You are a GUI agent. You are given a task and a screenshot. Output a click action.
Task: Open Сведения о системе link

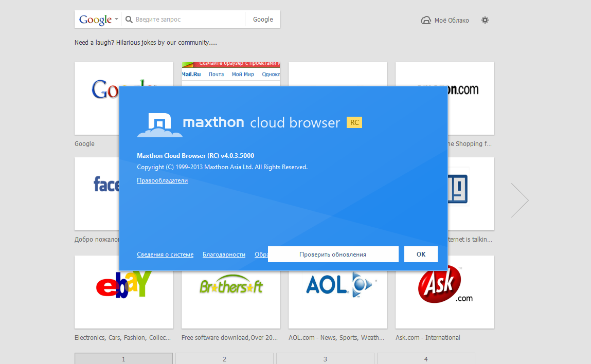pos(165,254)
